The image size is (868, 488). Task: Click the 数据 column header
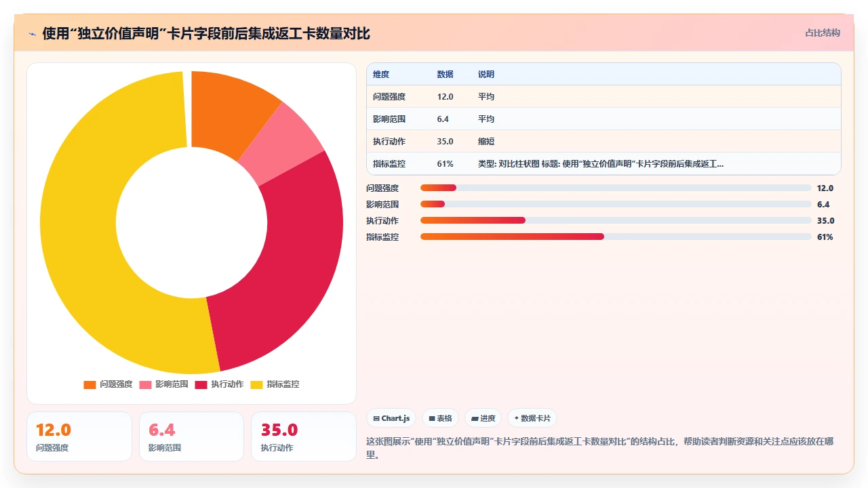click(446, 75)
